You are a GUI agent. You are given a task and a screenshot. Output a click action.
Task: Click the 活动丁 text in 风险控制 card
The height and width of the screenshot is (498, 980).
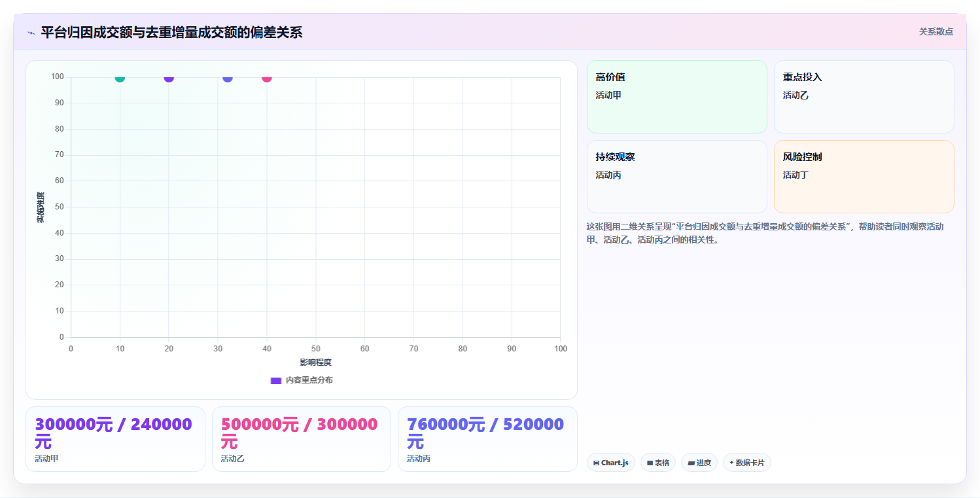point(796,175)
